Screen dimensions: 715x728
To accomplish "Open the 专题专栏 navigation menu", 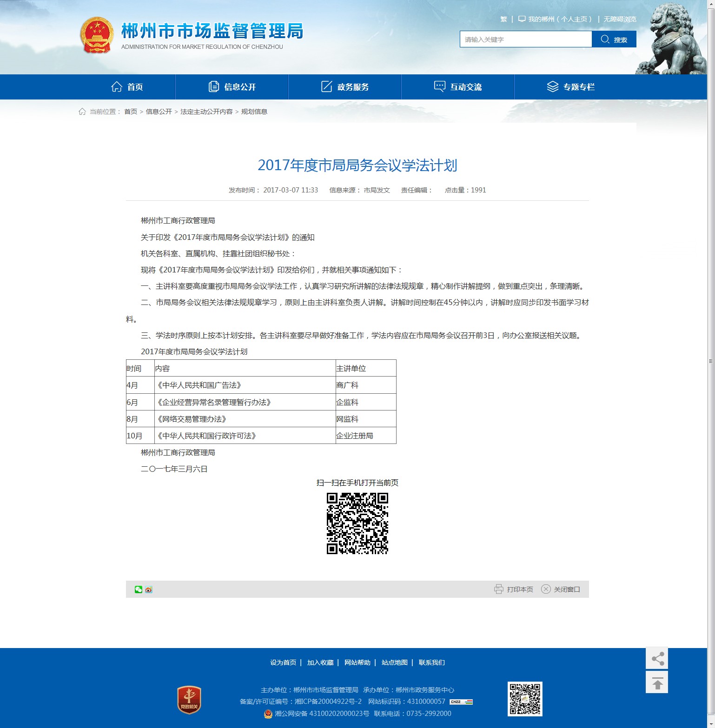I will [571, 87].
